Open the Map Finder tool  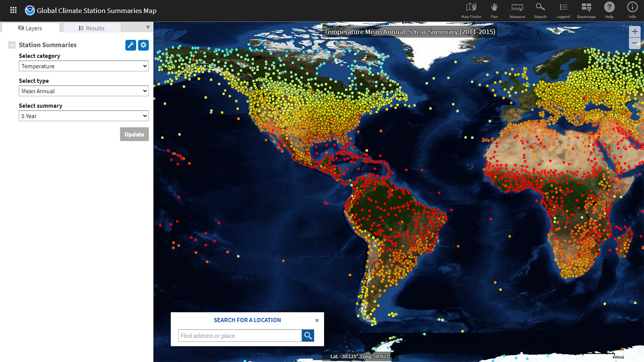[x=471, y=10]
